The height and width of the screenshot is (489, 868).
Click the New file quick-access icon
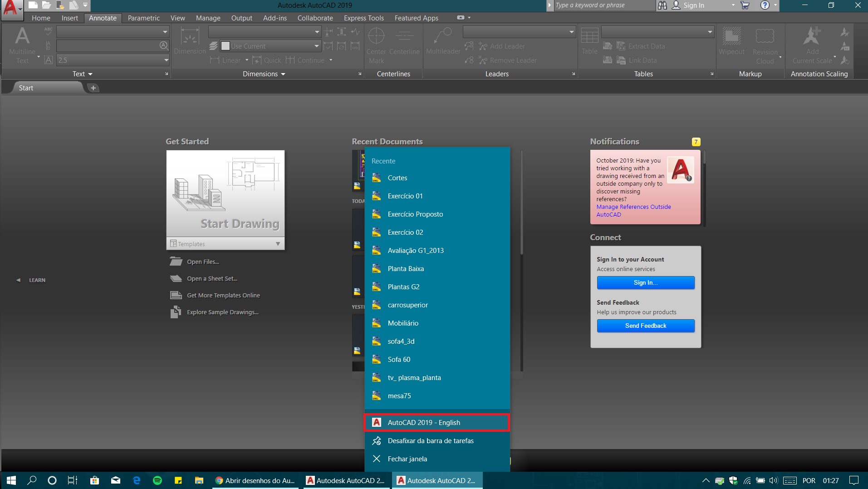(x=33, y=5)
